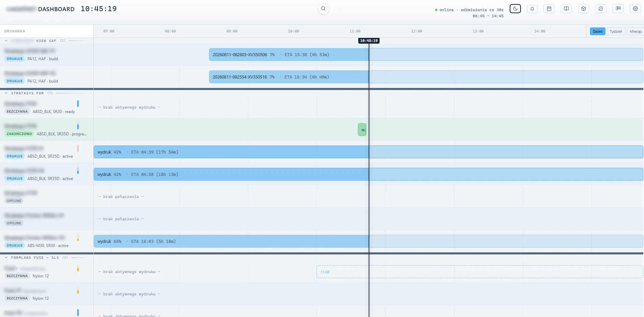This screenshot has width=644, height=317.
Task: Open the dashed planned job 11.08
Action: pyautogui.click(x=480, y=272)
